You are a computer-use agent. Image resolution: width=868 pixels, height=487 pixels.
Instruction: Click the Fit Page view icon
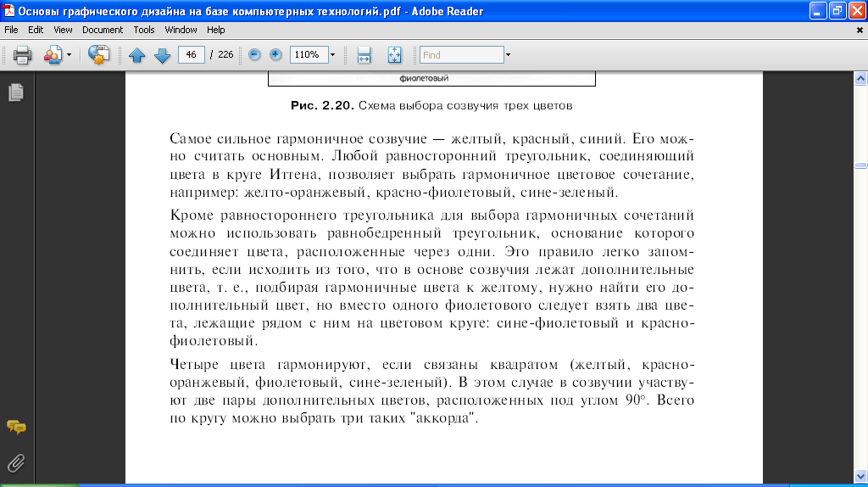click(394, 55)
